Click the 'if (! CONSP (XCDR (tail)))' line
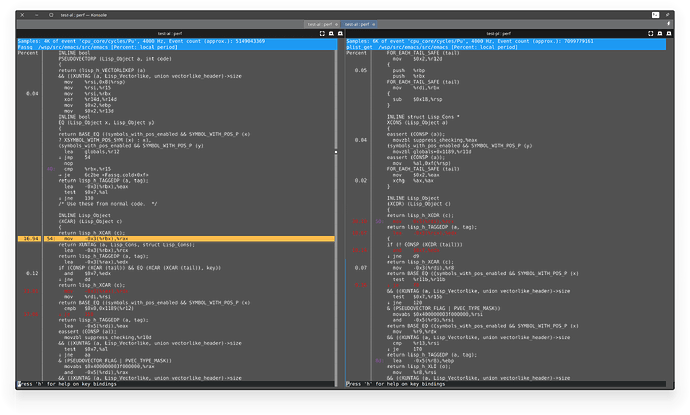 (x=425, y=244)
